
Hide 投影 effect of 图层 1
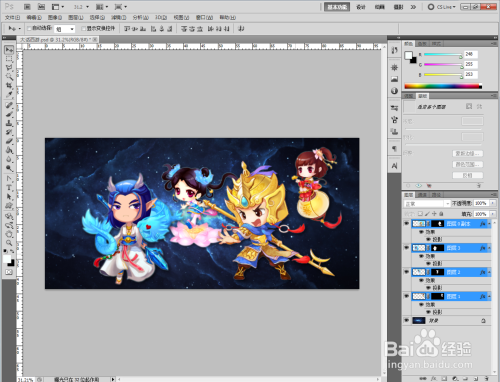(429, 312)
